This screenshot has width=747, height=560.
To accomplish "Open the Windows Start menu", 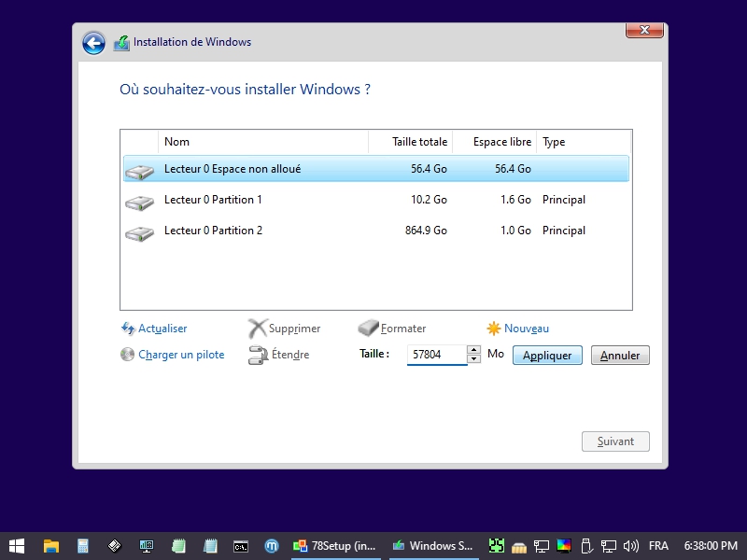I will pyautogui.click(x=17, y=546).
